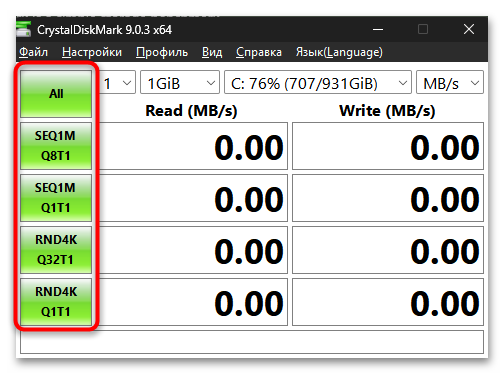
Task: Open the Профиль menu
Action: pyautogui.click(x=162, y=52)
